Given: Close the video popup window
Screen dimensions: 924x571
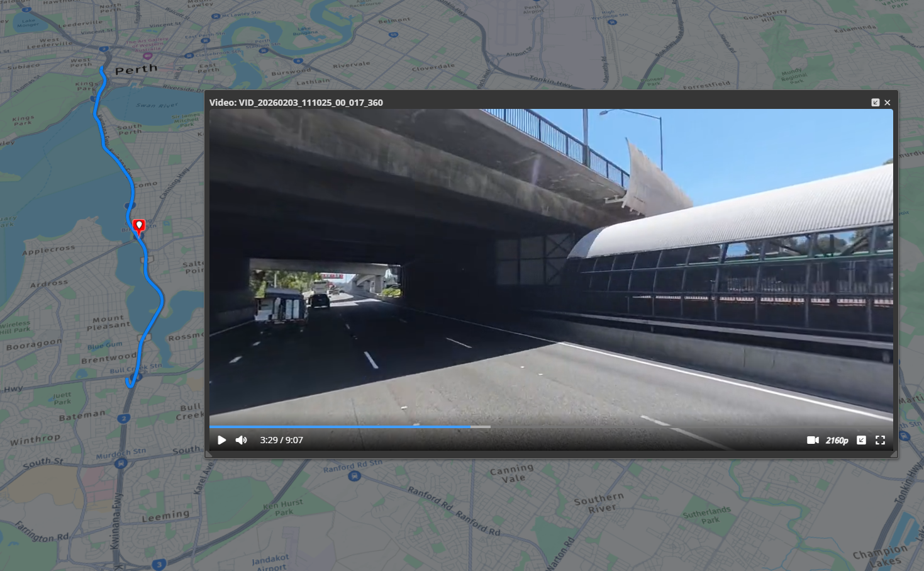Looking at the screenshot, I should pyautogui.click(x=888, y=103).
